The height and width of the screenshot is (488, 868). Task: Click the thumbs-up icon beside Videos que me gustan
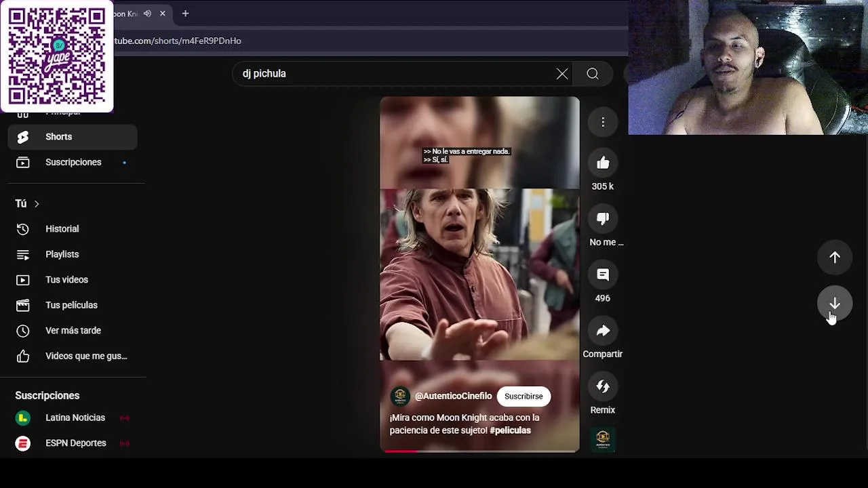click(x=23, y=357)
